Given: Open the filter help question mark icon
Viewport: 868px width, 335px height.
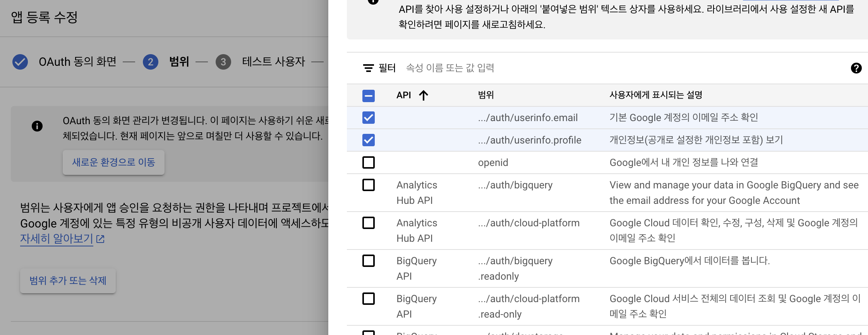Looking at the screenshot, I should (856, 68).
